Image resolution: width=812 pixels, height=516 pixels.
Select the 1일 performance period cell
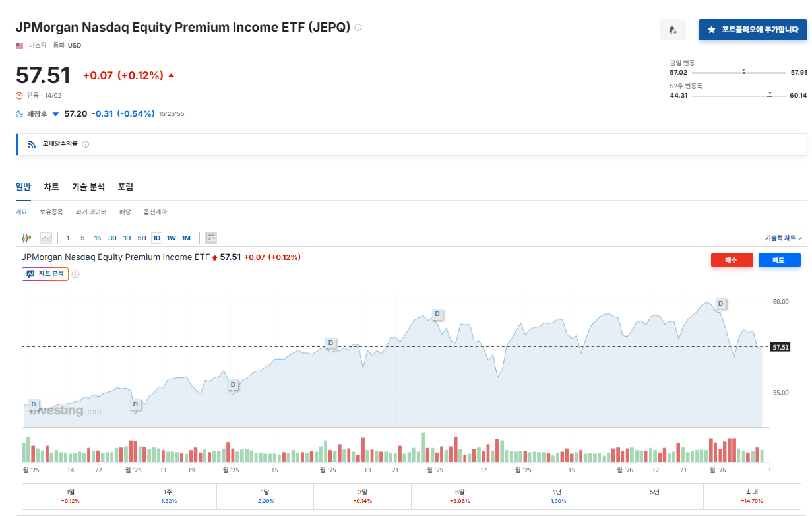pos(71,496)
